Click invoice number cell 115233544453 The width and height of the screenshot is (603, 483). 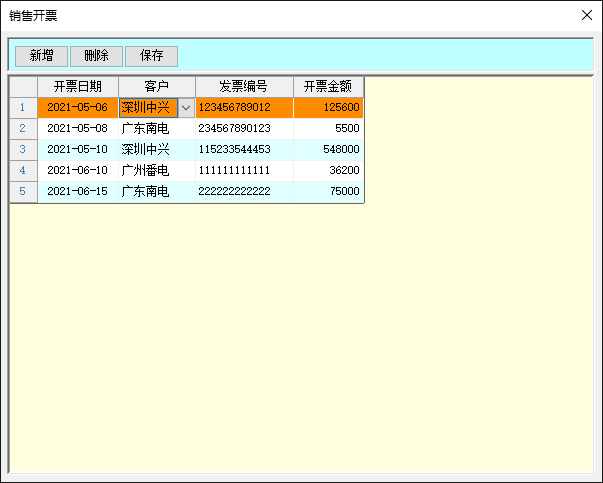(x=244, y=150)
